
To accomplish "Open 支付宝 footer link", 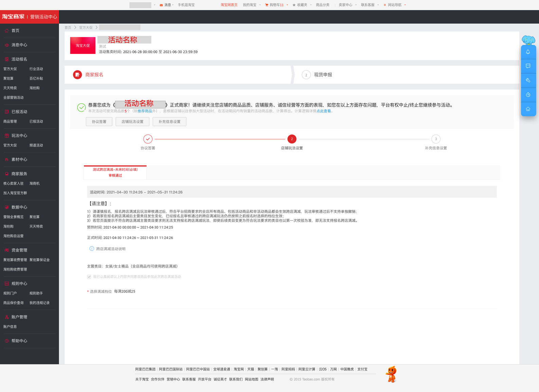I will point(362,369).
